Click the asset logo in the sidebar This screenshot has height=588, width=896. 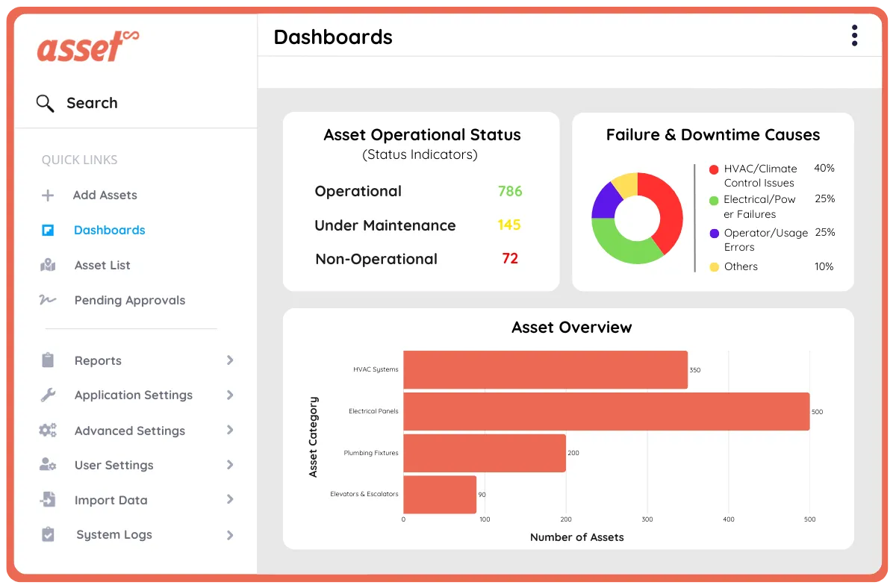(x=87, y=46)
